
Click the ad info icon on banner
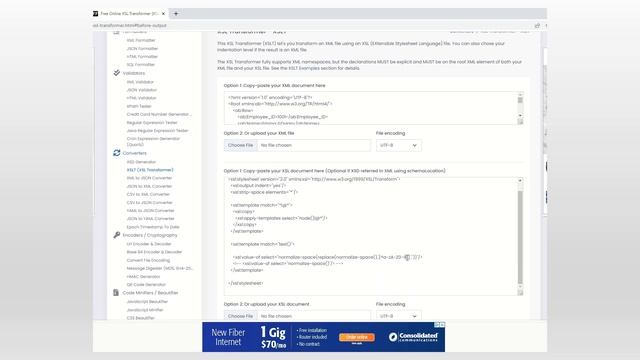pos(437,325)
